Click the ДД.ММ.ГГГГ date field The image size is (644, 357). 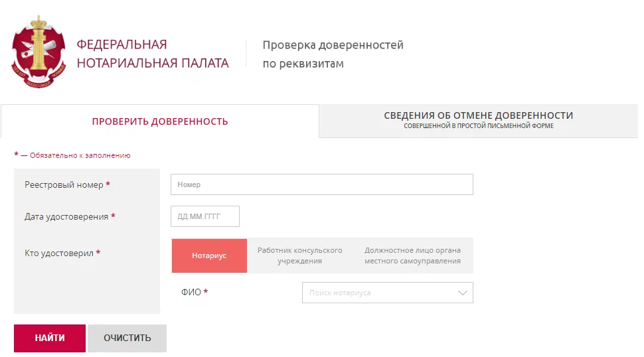204,216
